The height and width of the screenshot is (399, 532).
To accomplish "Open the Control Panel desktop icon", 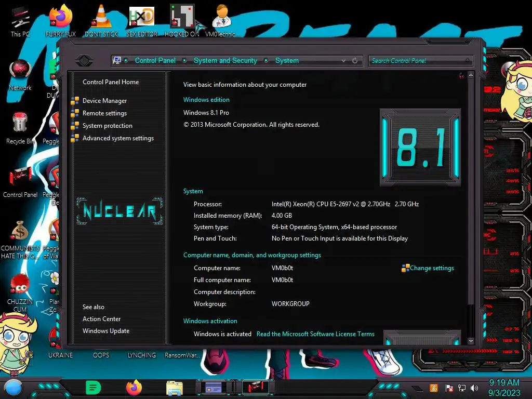I will pos(20,182).
